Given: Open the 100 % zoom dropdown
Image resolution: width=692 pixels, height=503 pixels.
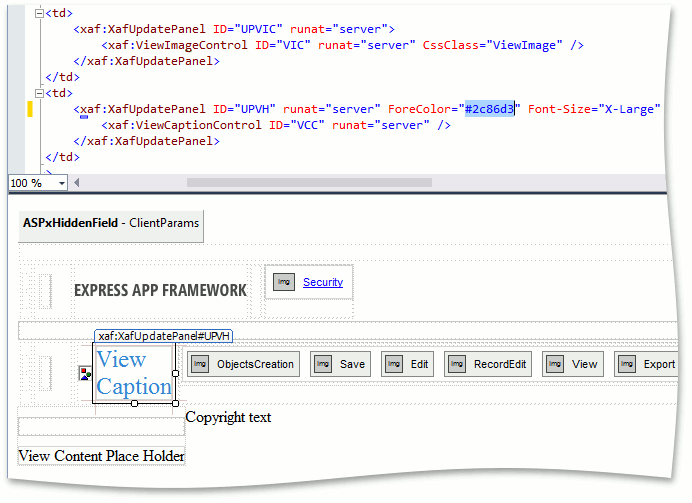Looking at the screenshot, I should point(62,183).
